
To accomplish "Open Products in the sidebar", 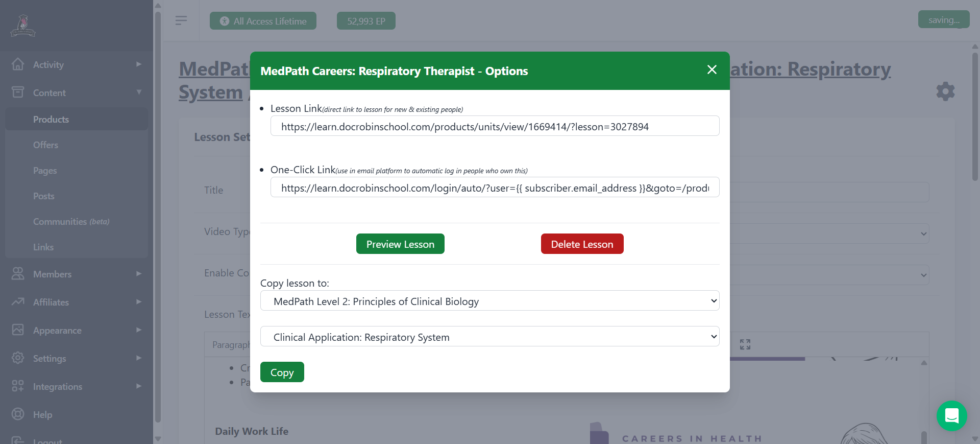I will [x=51, y=120].
